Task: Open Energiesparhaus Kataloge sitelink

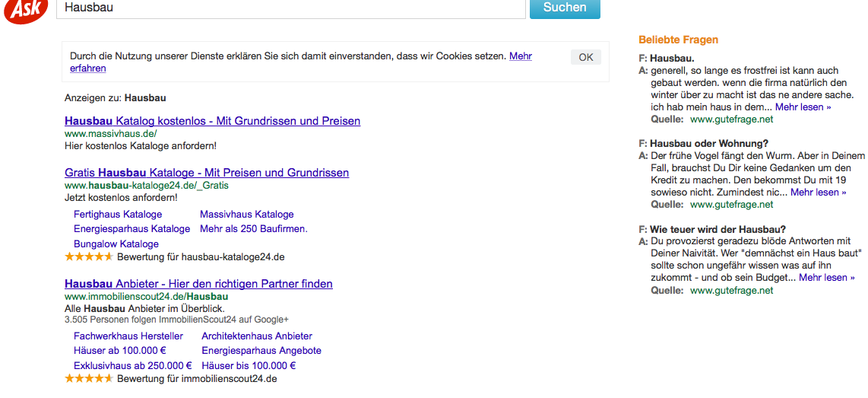Action: 131,228
